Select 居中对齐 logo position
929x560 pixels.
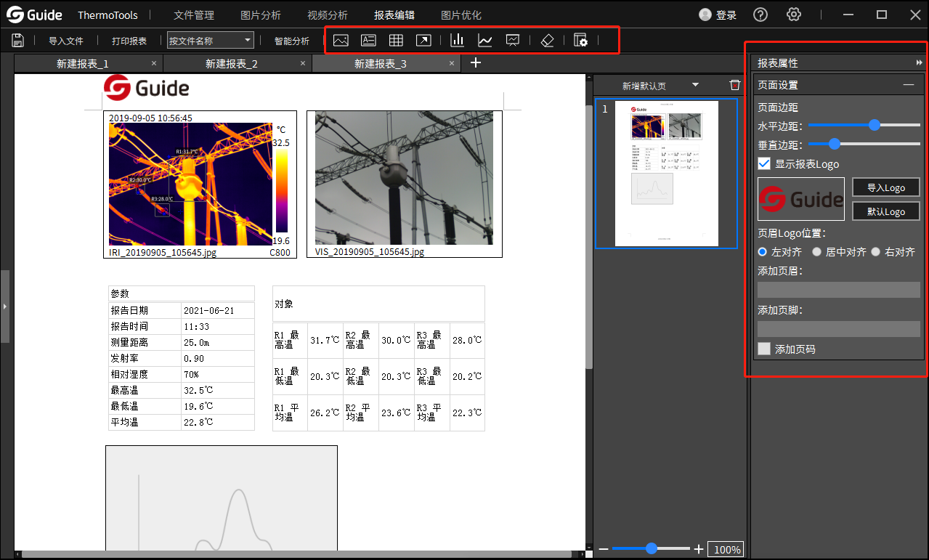817,252
